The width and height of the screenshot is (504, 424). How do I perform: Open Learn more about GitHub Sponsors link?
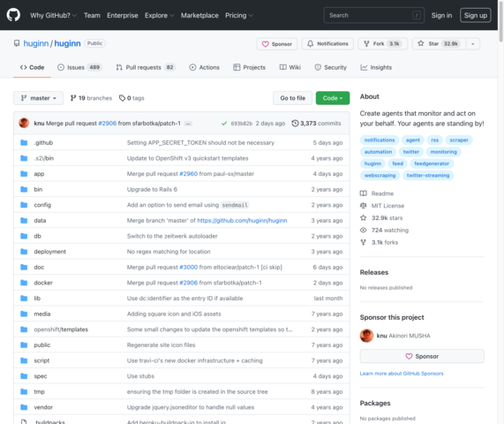point(402,373)
